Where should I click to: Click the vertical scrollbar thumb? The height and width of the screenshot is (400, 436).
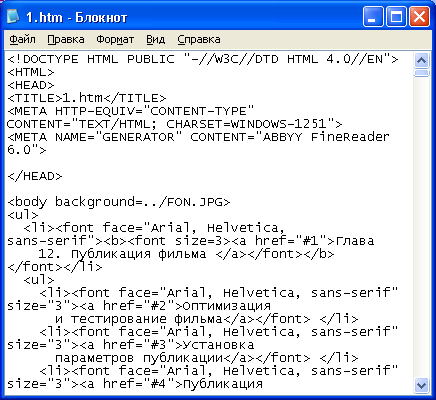click(422, 73)
